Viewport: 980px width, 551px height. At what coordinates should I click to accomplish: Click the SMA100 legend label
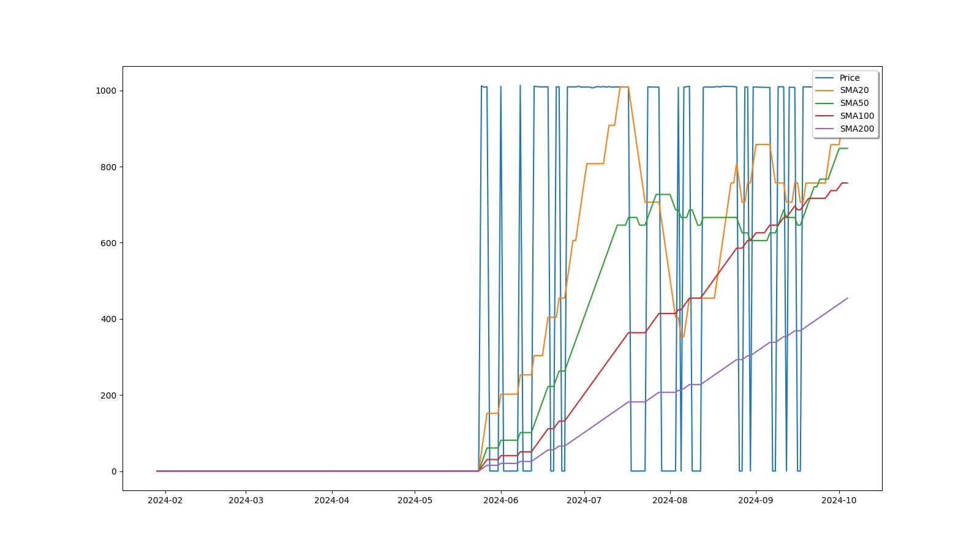[856, 116]
